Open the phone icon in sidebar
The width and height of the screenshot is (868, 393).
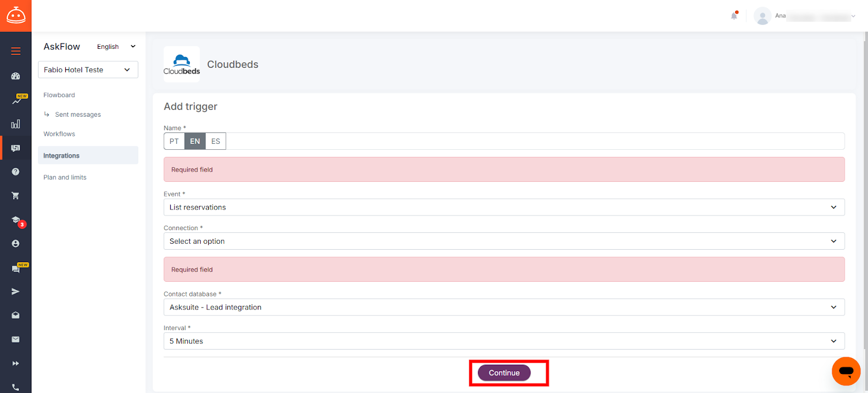point(16,387)
